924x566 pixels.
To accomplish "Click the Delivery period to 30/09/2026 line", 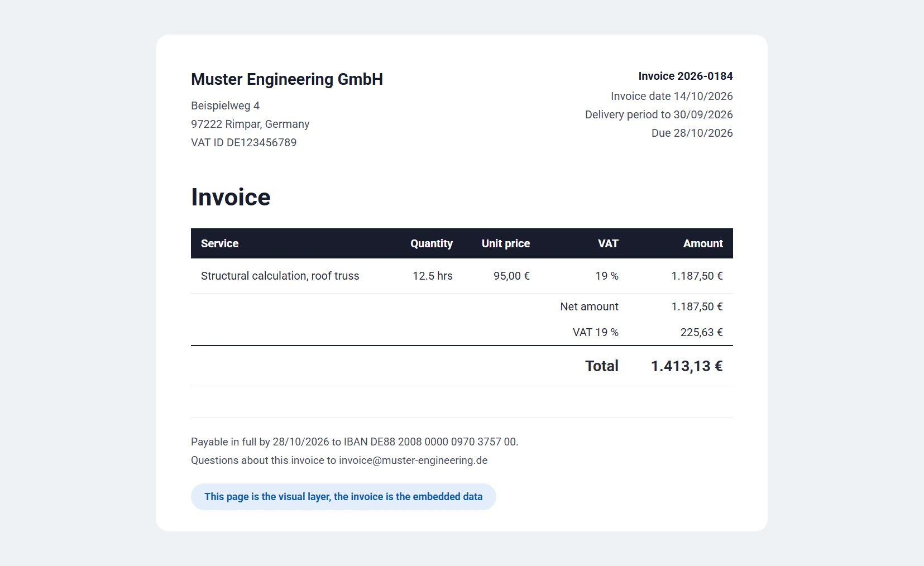I will (659, 114).
